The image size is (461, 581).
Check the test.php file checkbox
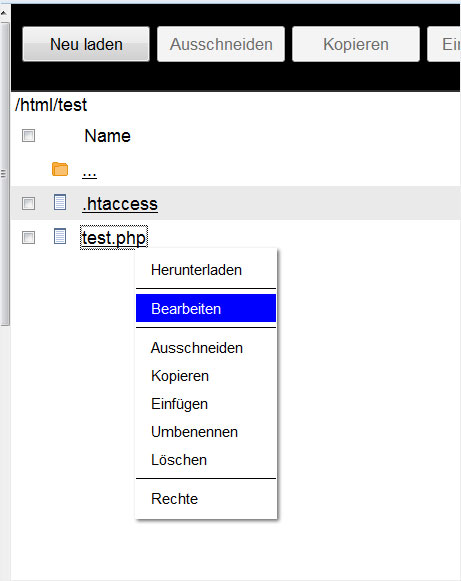tap(29, 237)
